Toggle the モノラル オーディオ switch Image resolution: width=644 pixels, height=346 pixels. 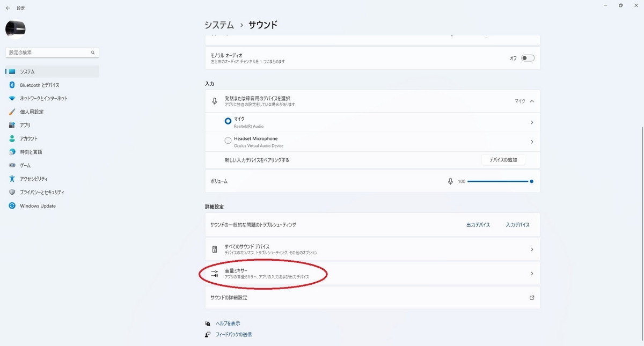click(x=528, y=58)
